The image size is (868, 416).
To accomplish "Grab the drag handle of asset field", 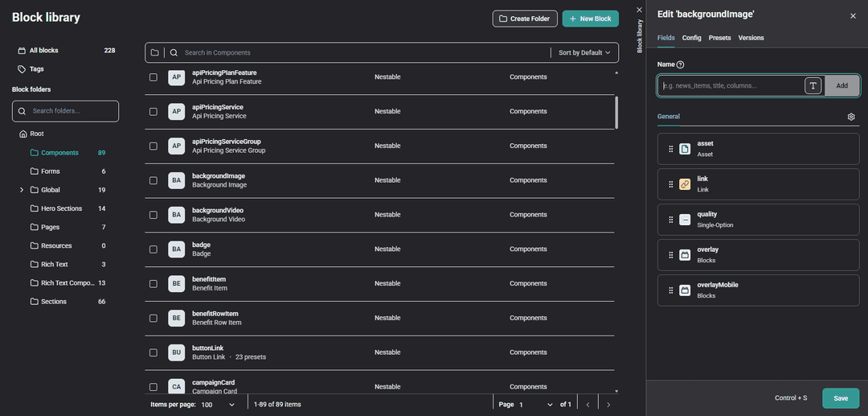I will 671,149.
